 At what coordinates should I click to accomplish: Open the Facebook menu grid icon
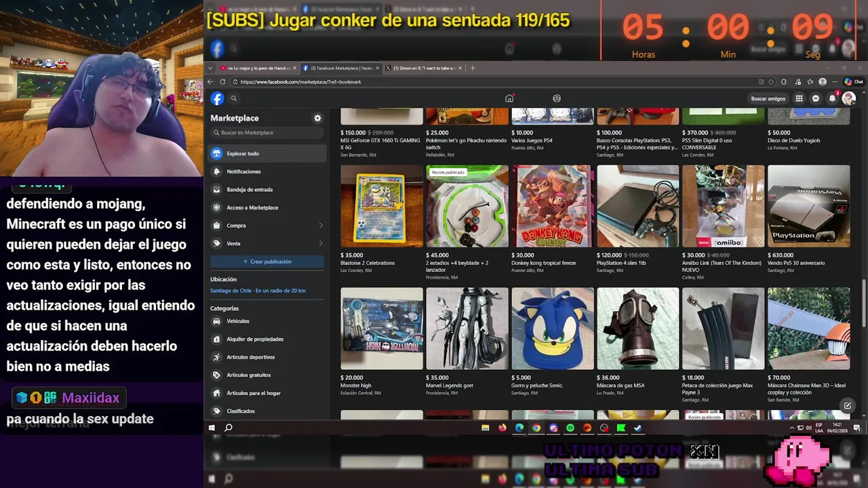pos(799,98)
